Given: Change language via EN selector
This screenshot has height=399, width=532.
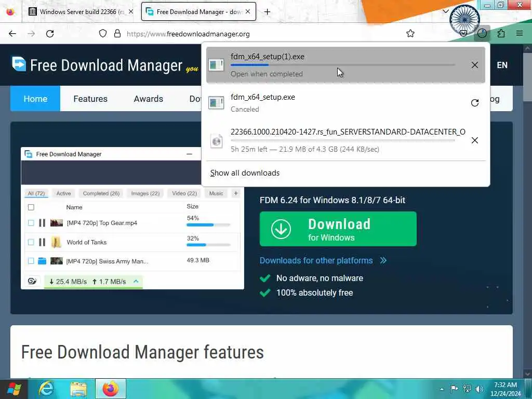Looking at the screenshot, I should pyautogui.click(x=502, y=65).
